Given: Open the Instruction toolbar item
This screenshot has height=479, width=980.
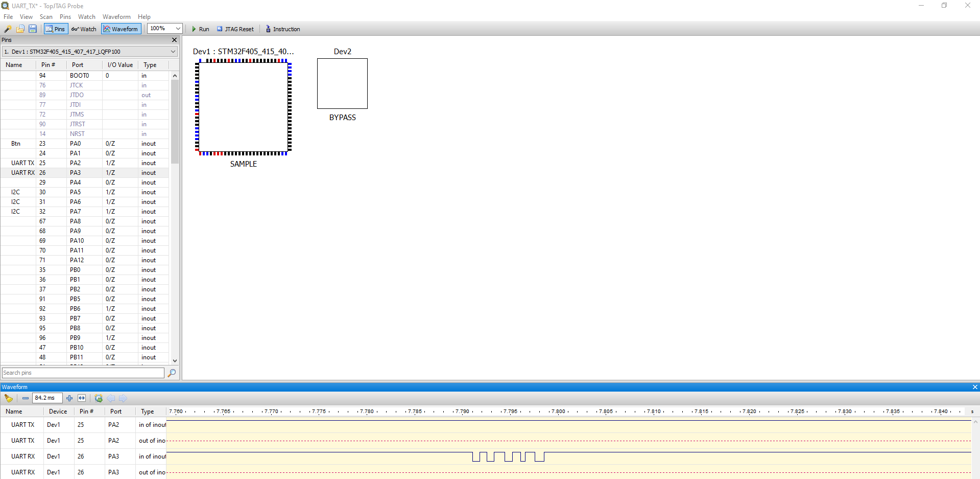Looking at the screenshot, I should tap(283, 29).
